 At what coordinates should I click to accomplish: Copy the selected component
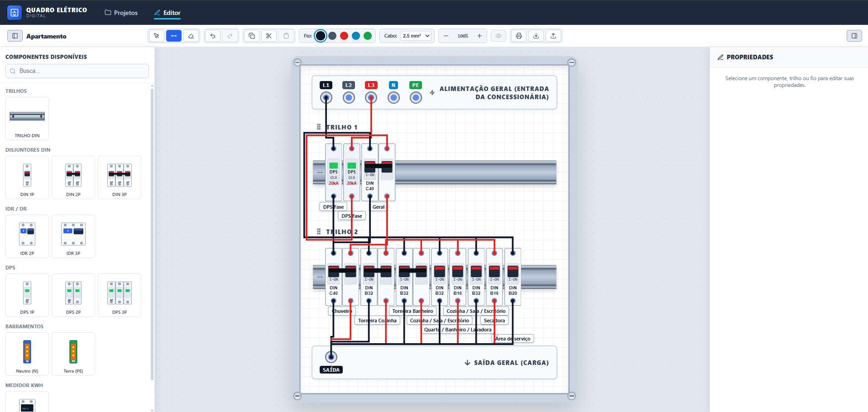click(x=252, y=36)
